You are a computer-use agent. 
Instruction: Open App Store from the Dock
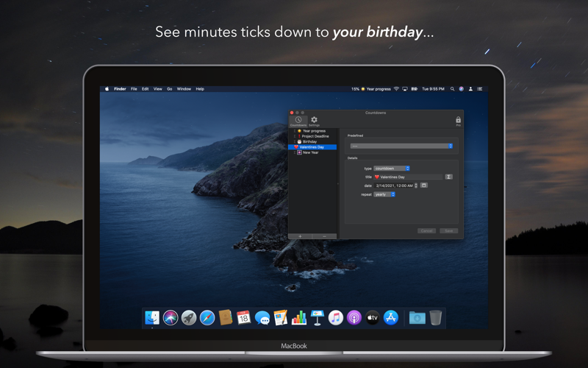tap(391, 318)
